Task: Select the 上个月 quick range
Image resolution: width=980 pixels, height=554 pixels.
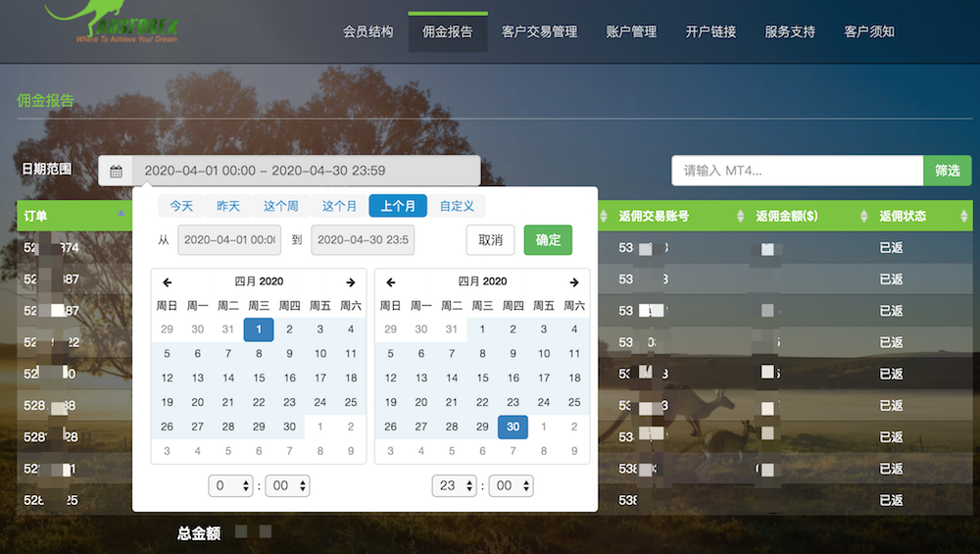Action: click(x=398, y=206)
